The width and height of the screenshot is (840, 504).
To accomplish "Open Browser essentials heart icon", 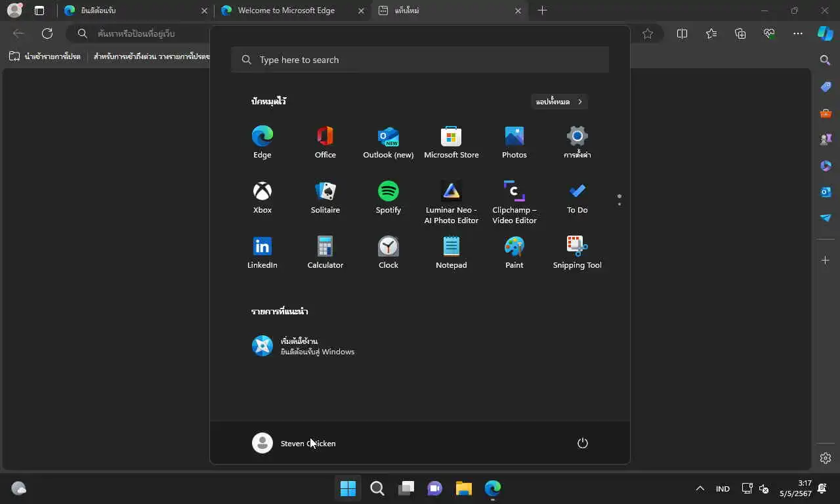I will pyautogui.click(x=769, y=33).
